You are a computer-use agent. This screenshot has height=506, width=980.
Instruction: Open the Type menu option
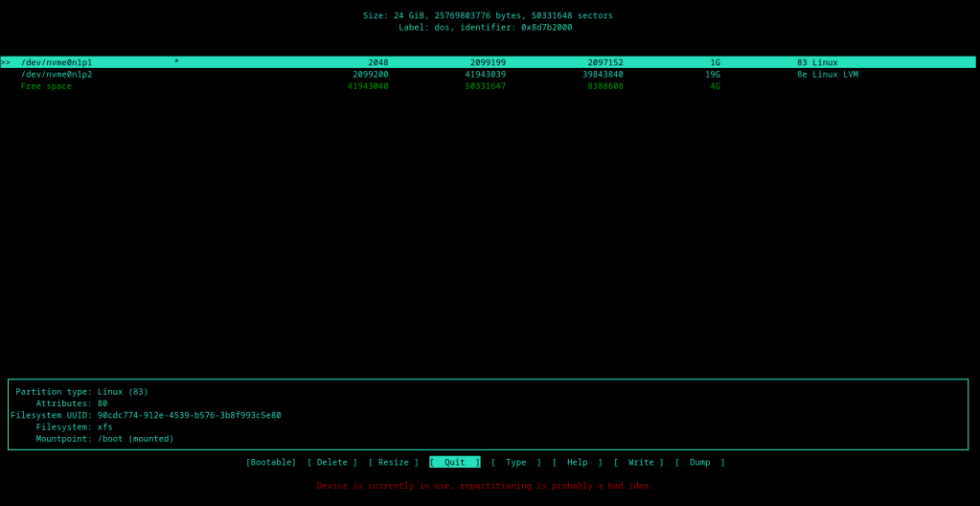(x=515, y=462)
